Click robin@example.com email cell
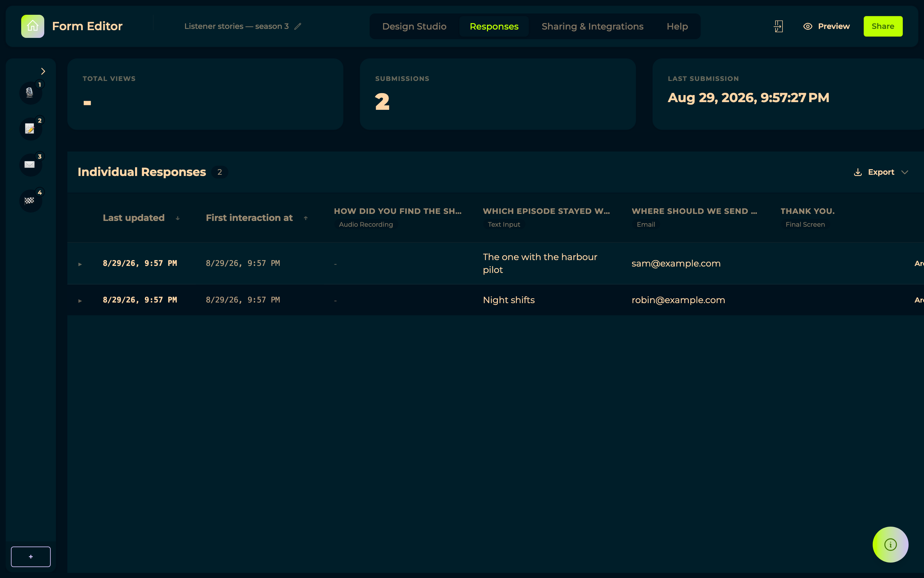The height and width of the screenshot is (578, 924). (x=678, y=300)
